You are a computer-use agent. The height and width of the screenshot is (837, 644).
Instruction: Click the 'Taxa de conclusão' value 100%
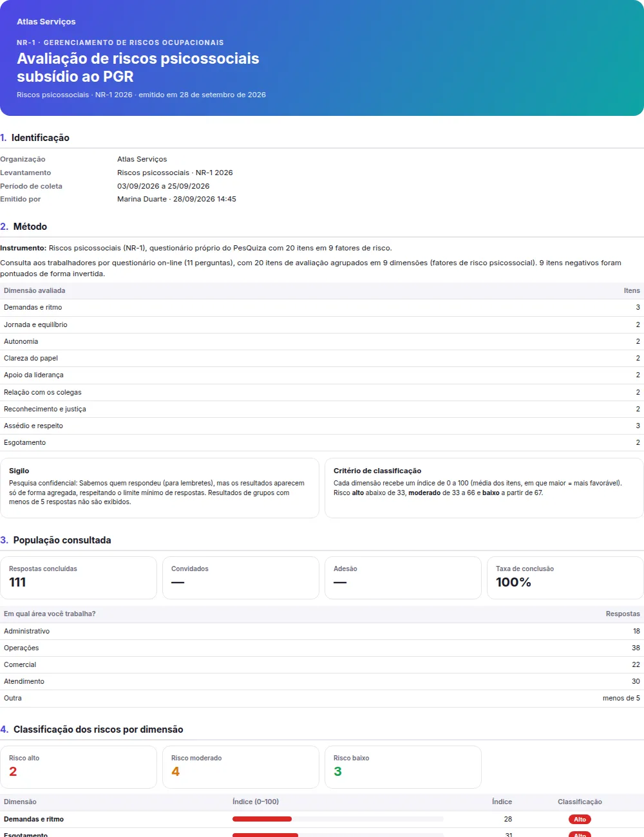point(513,582)
